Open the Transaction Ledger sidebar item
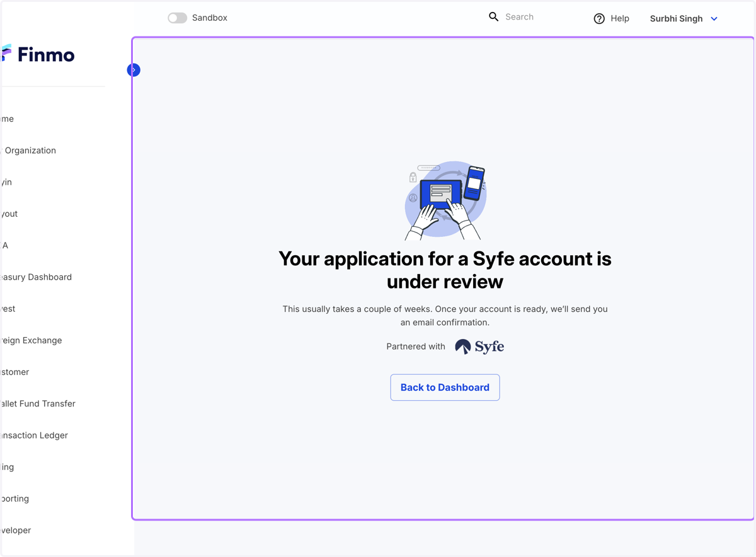Viewport: 756px width, 557px height. (x=34, y=435)
